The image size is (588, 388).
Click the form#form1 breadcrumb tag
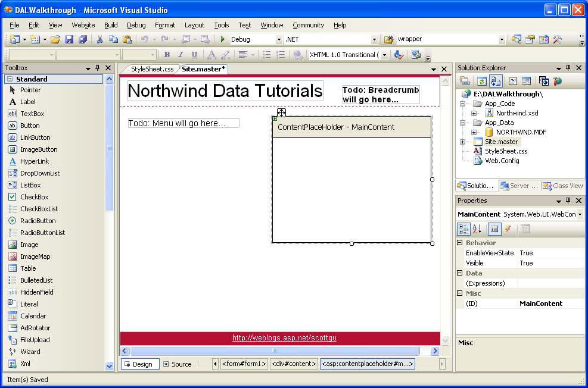(244, 364)
